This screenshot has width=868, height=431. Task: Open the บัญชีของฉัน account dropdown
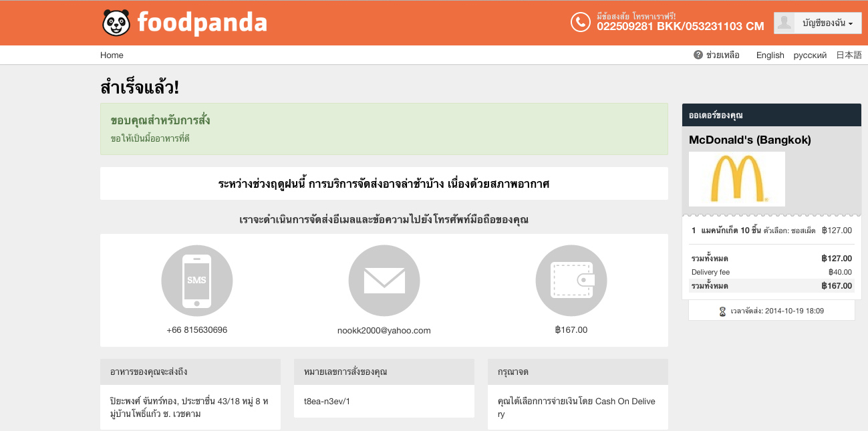(x=827, y=23)
